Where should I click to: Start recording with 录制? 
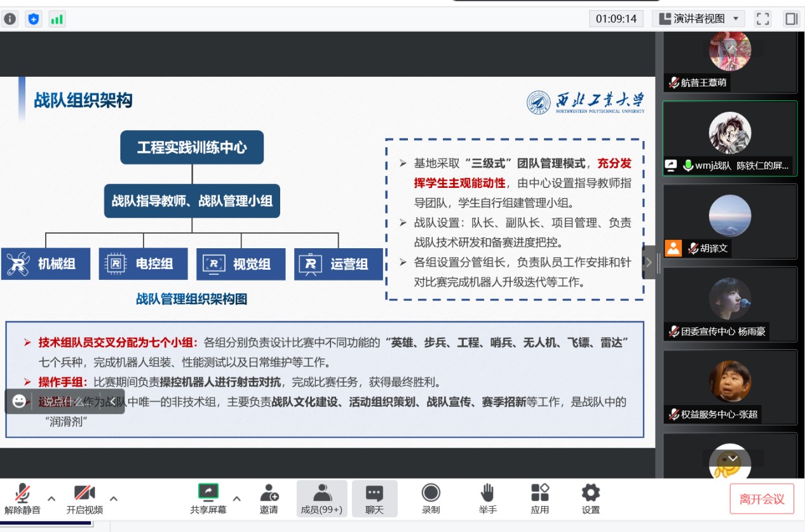pos(431,498)
